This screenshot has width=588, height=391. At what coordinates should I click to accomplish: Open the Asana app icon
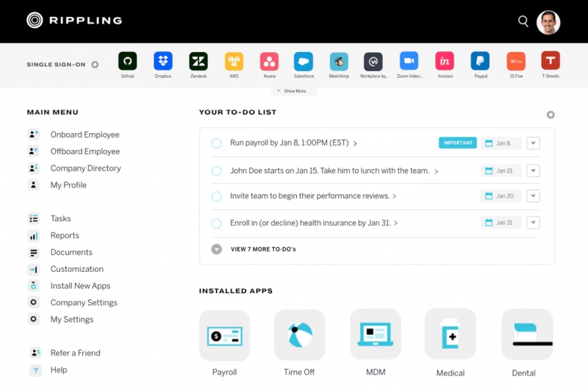click(269, 61)
